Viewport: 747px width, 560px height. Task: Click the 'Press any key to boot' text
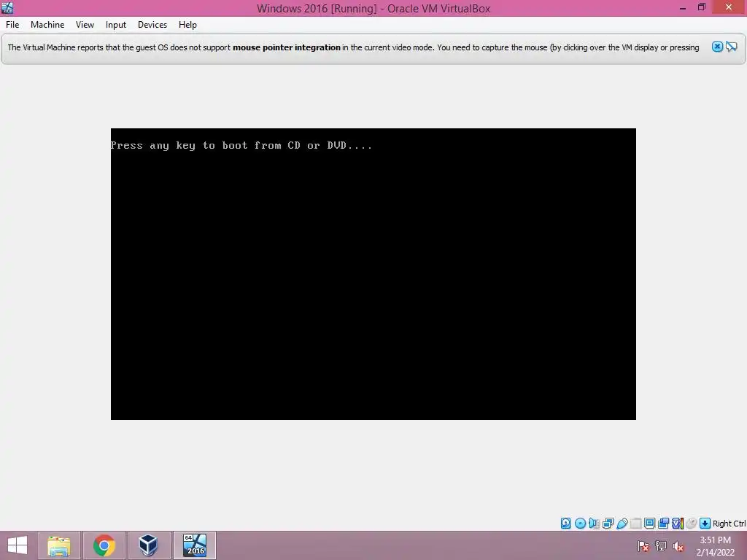(241, 146)
